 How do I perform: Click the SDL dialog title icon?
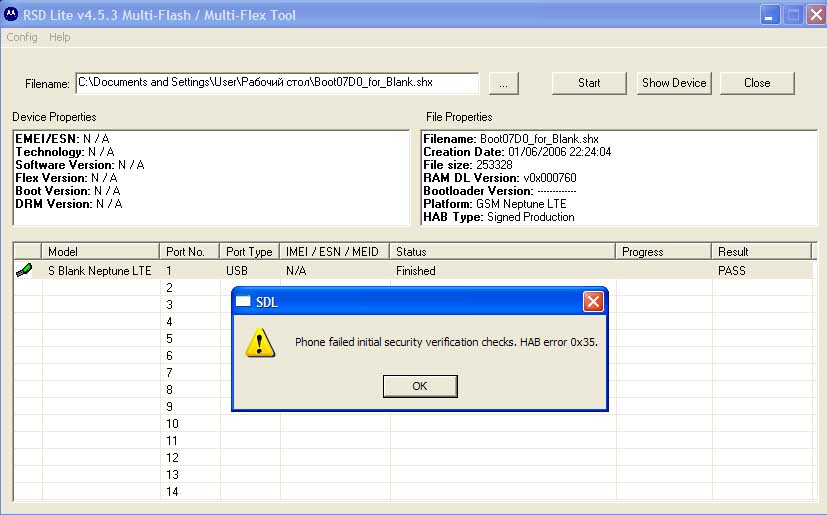click(x=243, y=302)
